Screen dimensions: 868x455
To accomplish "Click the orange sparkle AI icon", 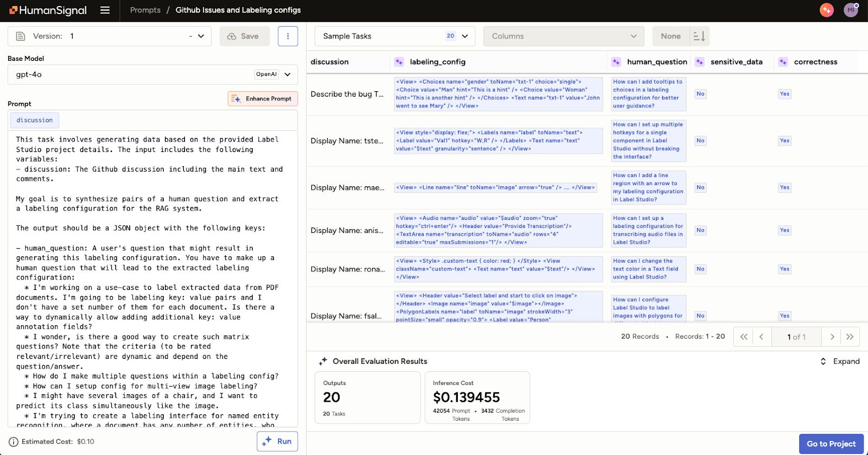I will coord(826,10).
